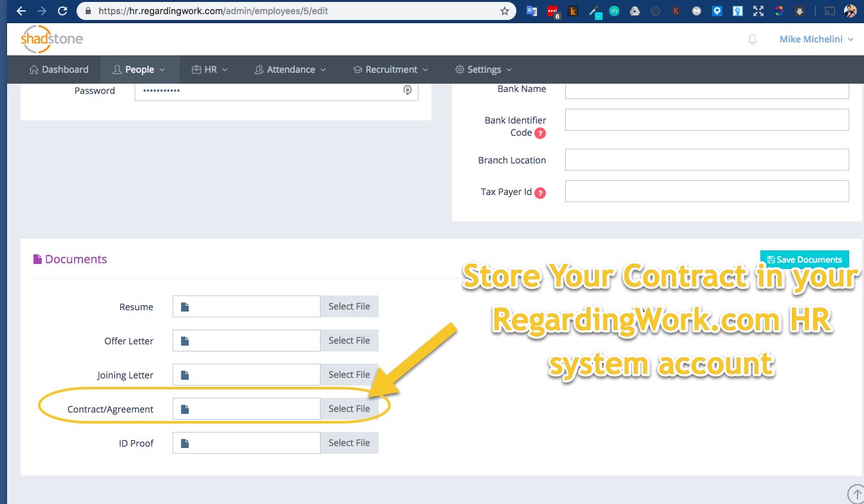
Task: Click the Contract/Agreement file name box
Action: pyautogui.click(x=247, y=409)
